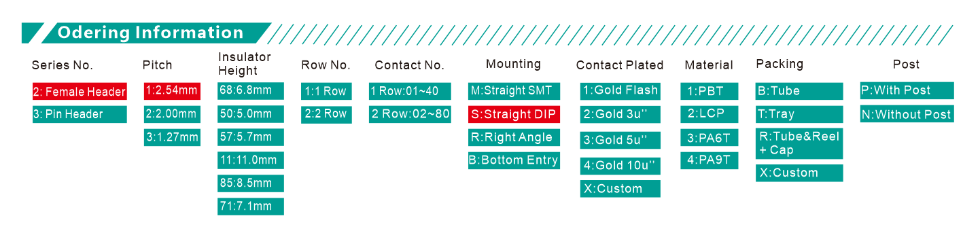Choose 'X:Custom' under Contact Plated
The width and height of the screenshot is (980, 250).
click(620, 189)
